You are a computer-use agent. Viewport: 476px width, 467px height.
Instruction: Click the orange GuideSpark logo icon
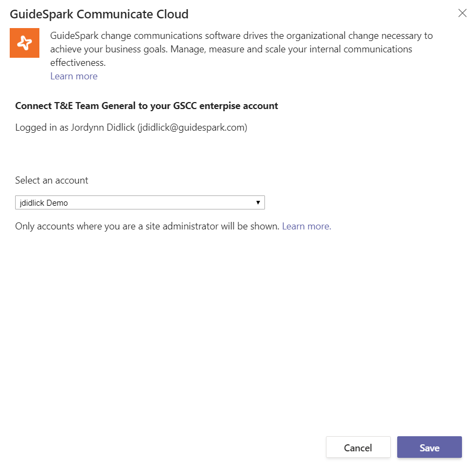[24, 43]
